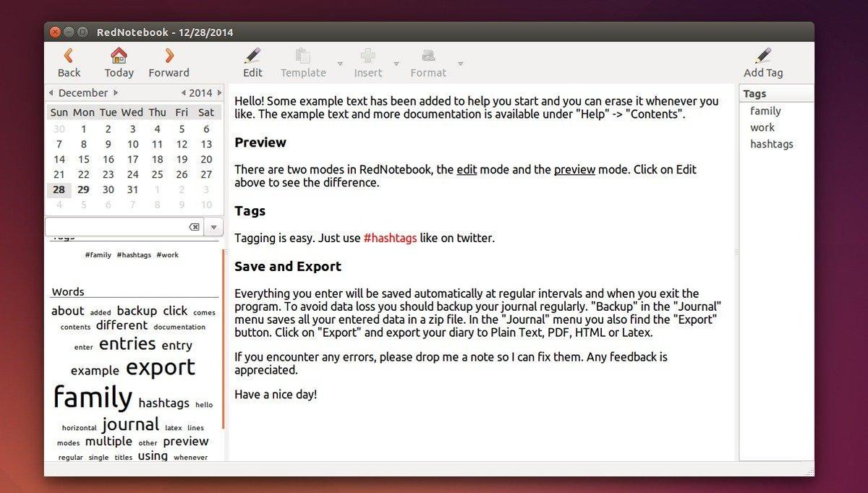
Task: Select December 17 in the calendar
Action: coord(132,159)
